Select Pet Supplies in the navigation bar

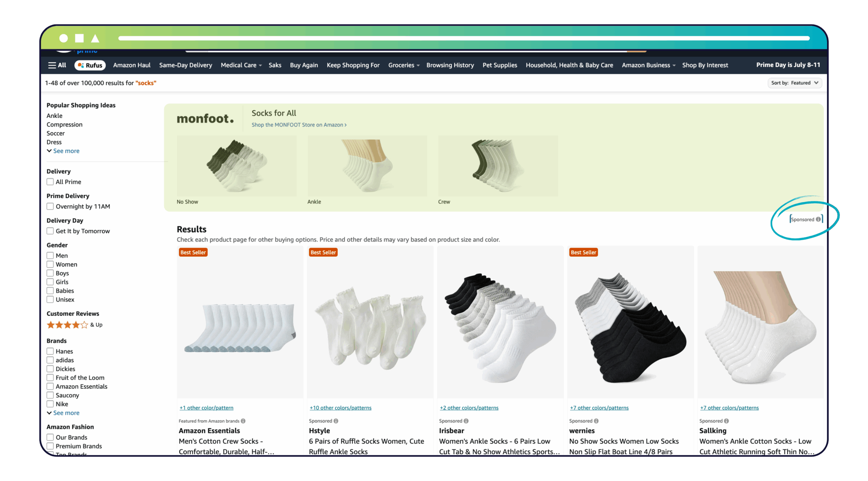pos(500,65)
